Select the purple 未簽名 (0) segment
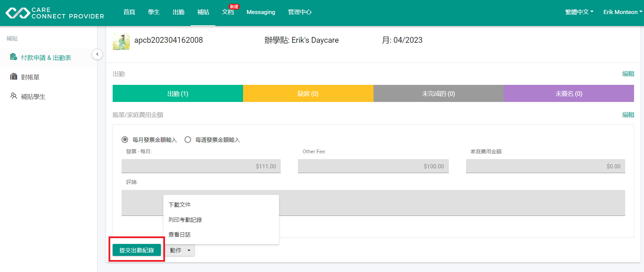644x272 pixels. point(569,93)
